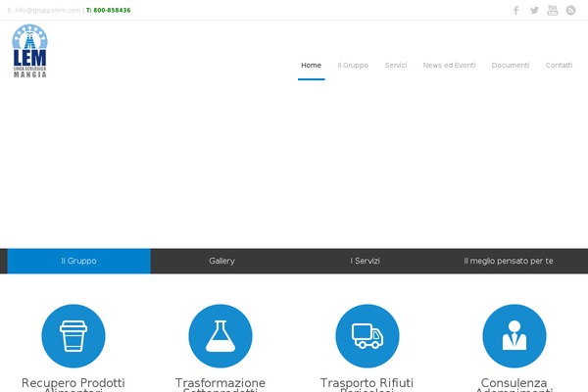
Task: Click the flask icon for Trasformazione
Action: pyautogui.click(x=220, y=336)
